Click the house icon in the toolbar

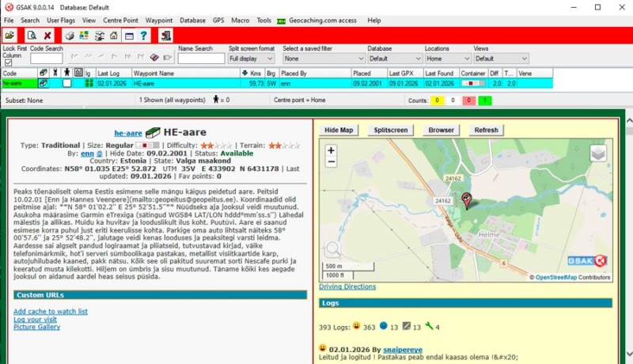point(114,36)
